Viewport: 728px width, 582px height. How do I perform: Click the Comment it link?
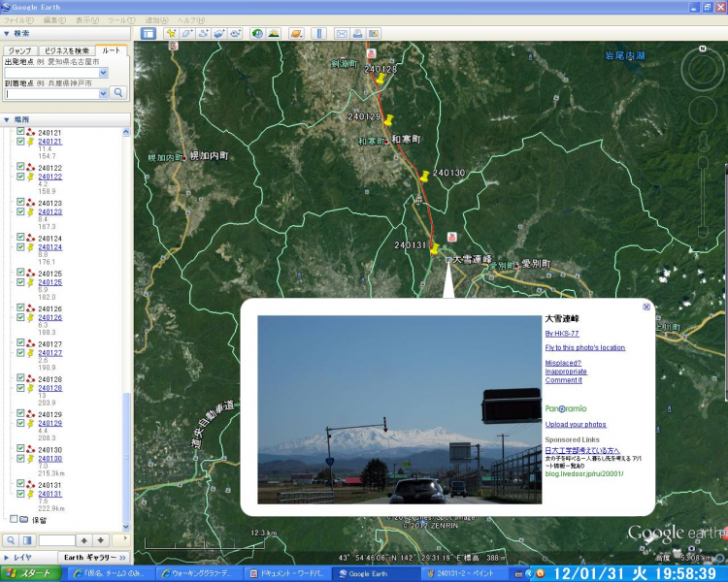click(564, 380)
